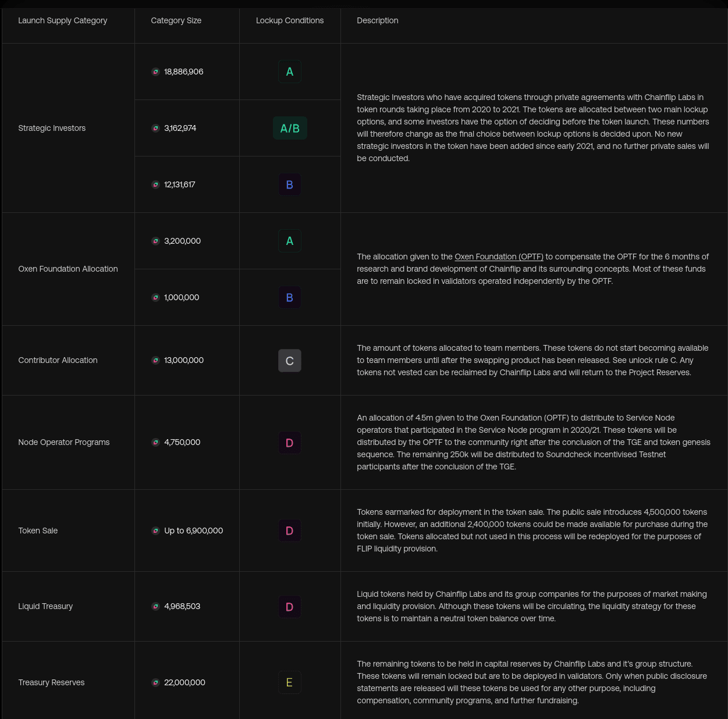Screen dimensions: 728x719
Task: Click the FLIP token icon beside 3,162,974
Action: tap(155, 128)
